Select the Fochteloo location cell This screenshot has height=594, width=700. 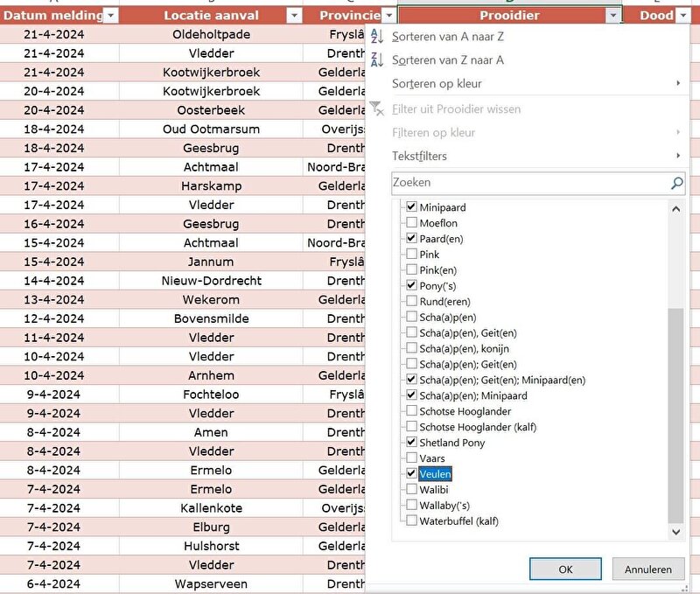[x=211, y=394]
